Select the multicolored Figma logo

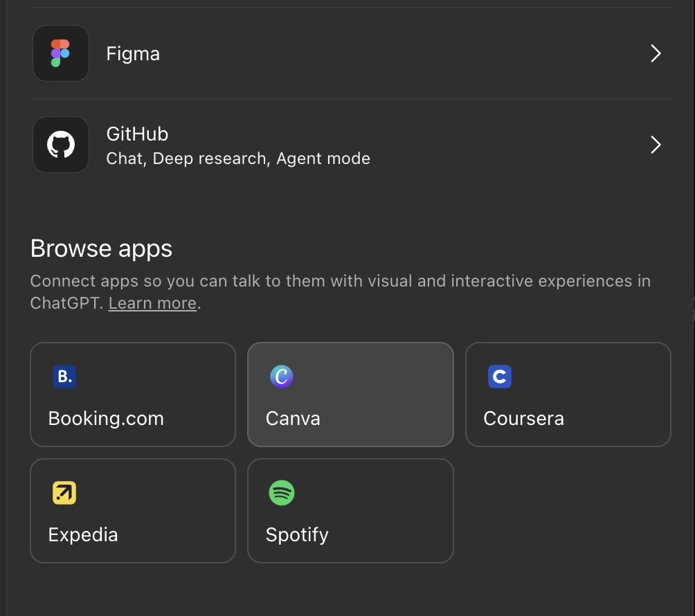coord(60,53)
